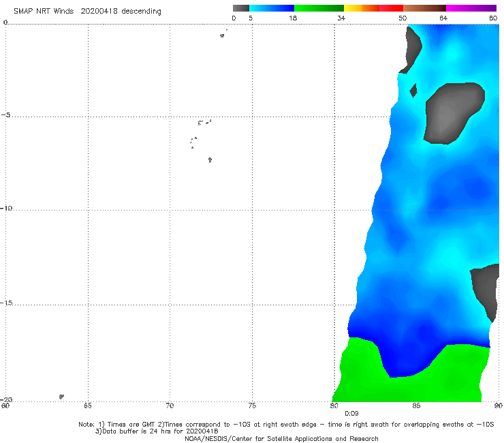This screenshot has height=443, width=504.
Task: Click the "70" longitude axis label
Action: point(170,406)
